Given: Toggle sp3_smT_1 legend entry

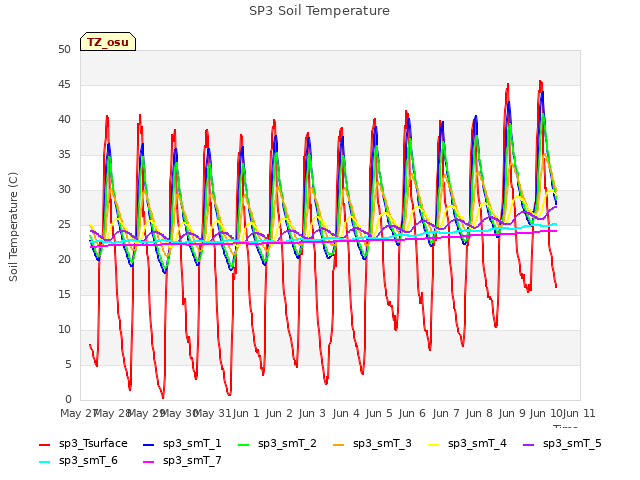Looking at the screenshot, I should coord(182,444).
